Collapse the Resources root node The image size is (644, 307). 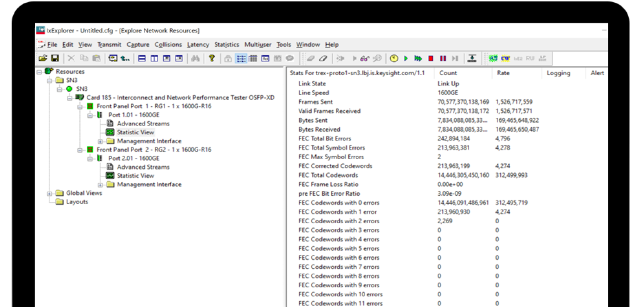[39, 72]
